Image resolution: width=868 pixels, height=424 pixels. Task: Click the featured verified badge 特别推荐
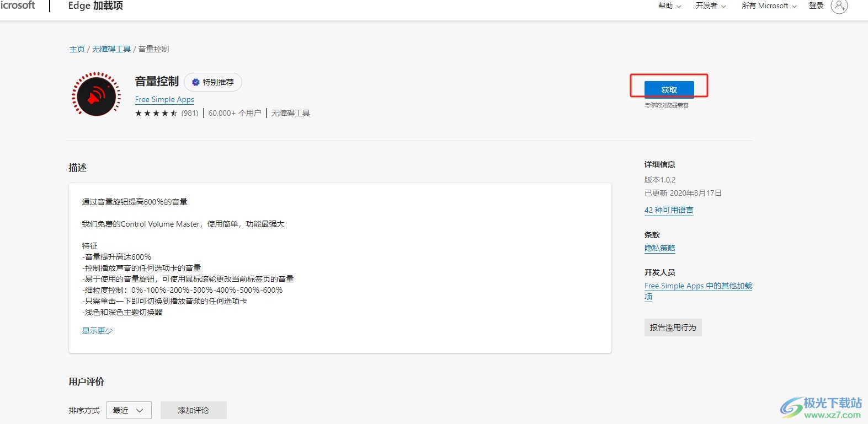click(213, 82)
